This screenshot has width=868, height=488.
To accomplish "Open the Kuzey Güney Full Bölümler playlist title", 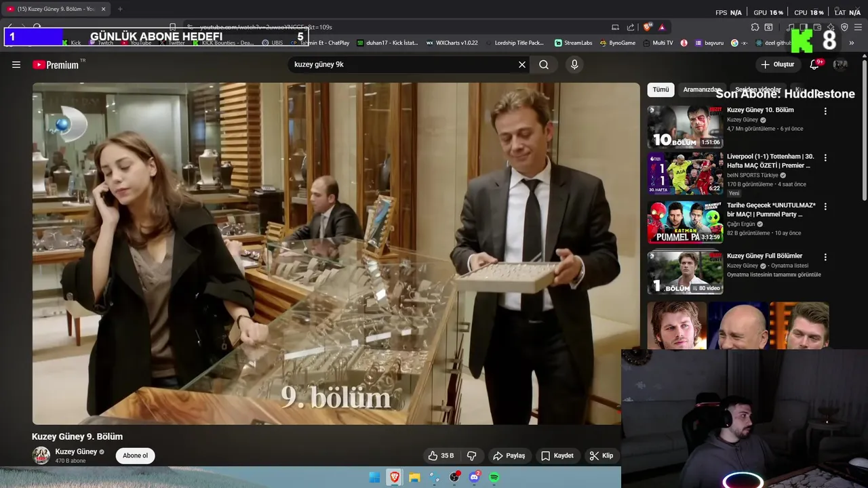I will pos(764,256).
